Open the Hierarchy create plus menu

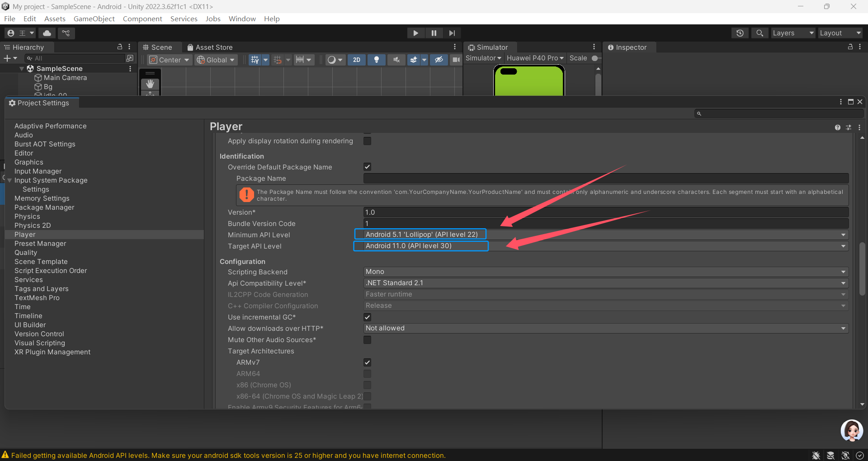click(x=10, y=58)
